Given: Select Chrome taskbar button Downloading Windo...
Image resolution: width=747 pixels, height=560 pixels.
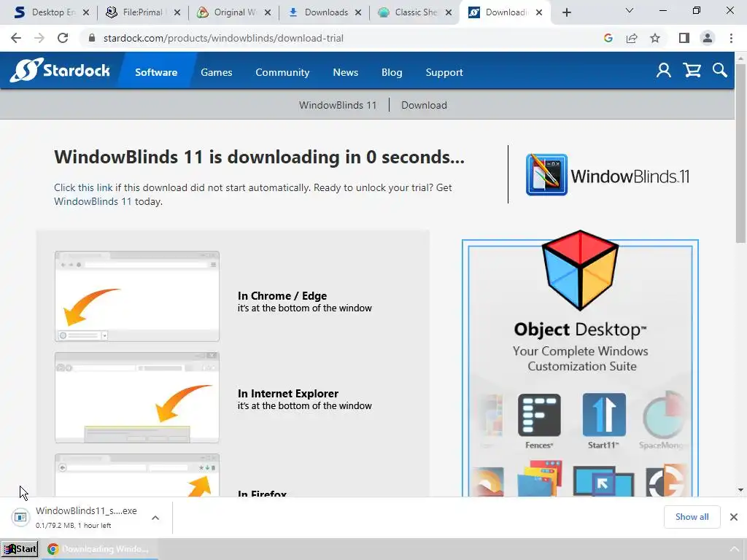Looking at the screenshot, I should coord(99,549).
